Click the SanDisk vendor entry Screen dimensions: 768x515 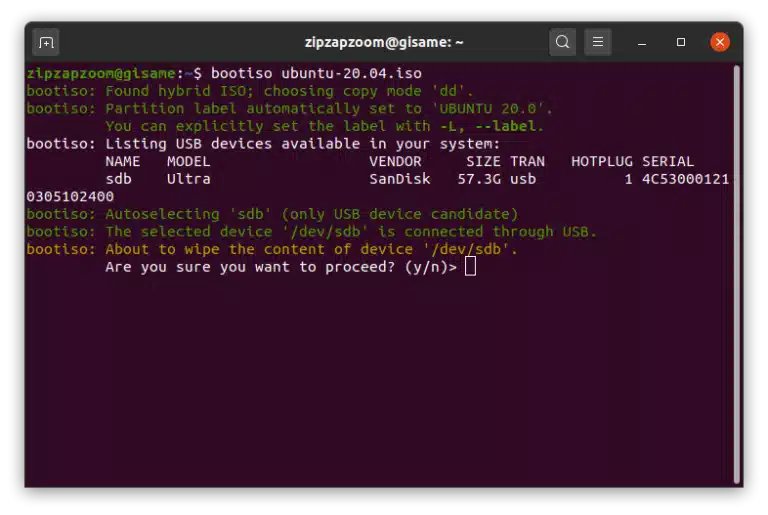[x=400, y=179]
